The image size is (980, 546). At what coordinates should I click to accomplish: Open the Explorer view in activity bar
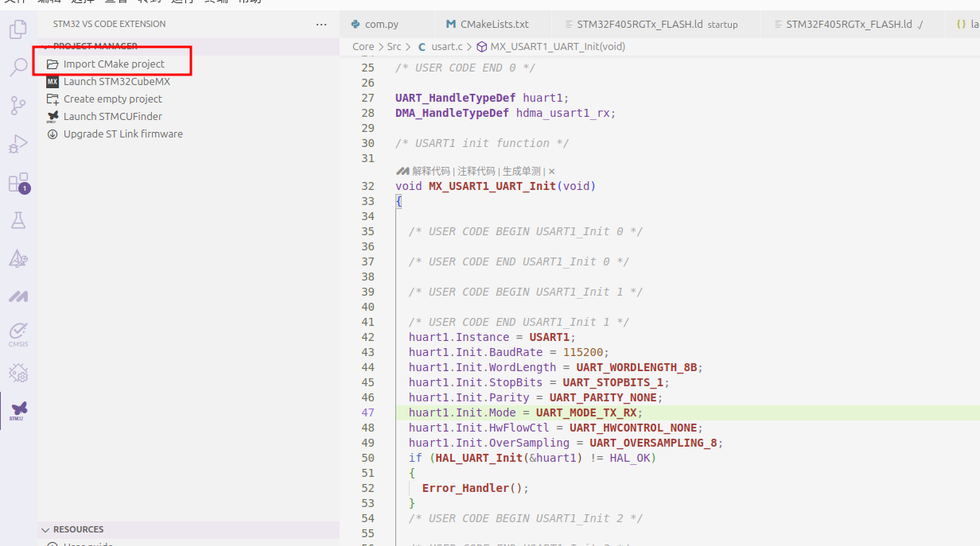point(17,30)
